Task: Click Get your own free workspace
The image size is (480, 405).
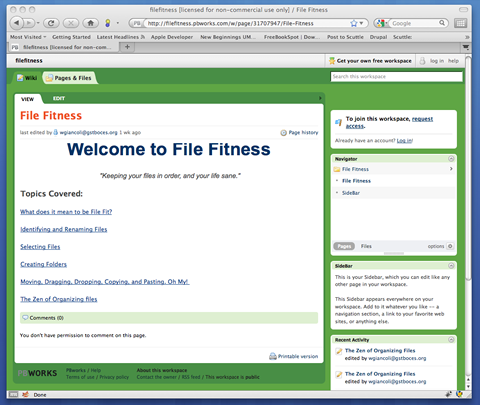Action: click(370, 61)
